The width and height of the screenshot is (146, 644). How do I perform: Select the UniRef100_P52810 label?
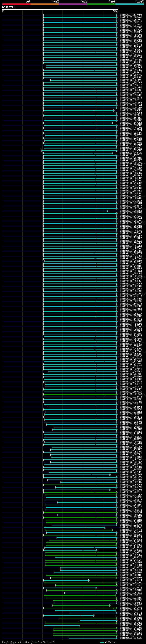pyautogui.click(x=131, y=156)
